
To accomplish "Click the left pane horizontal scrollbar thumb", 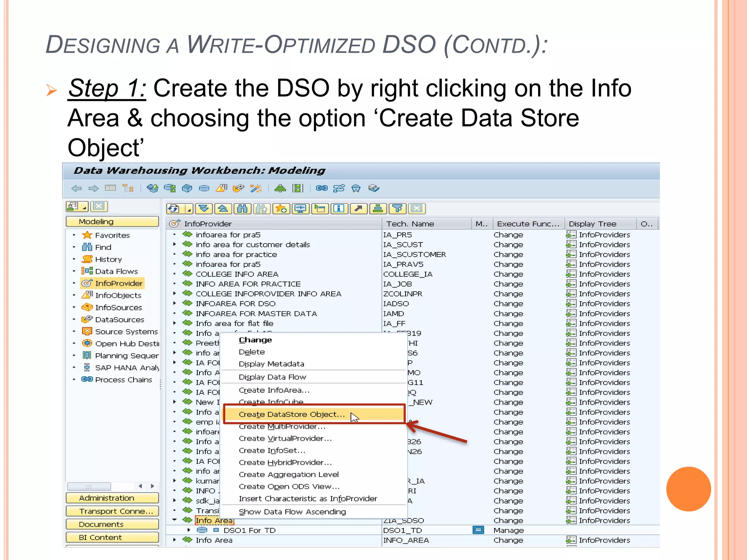I will [x=89, y=486].
